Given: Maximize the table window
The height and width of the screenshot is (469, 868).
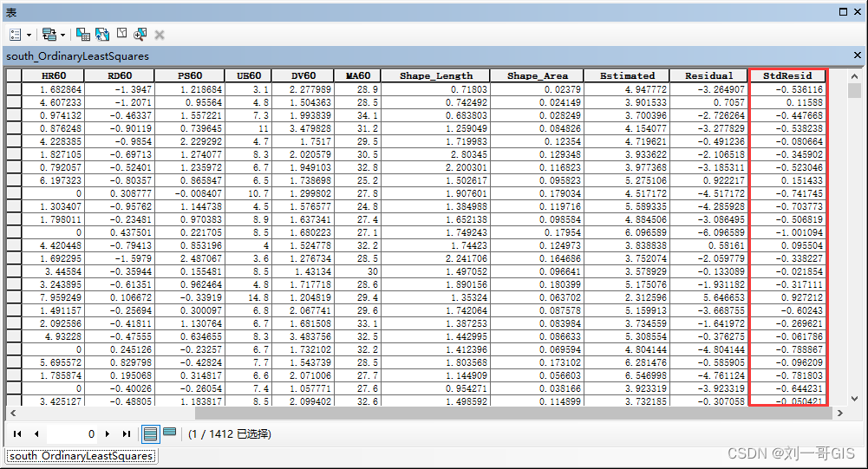Looking at the screenshot, I should (x=843, y=11).
